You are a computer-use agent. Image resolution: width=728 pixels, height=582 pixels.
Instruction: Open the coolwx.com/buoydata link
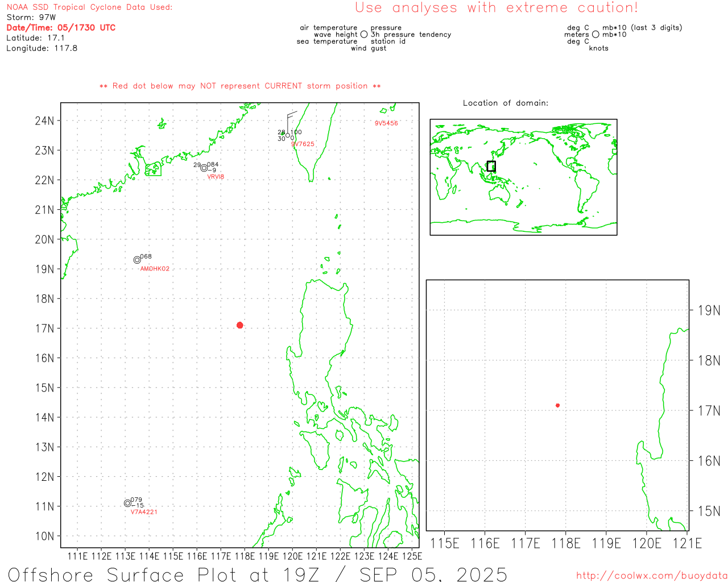(652, 576)
